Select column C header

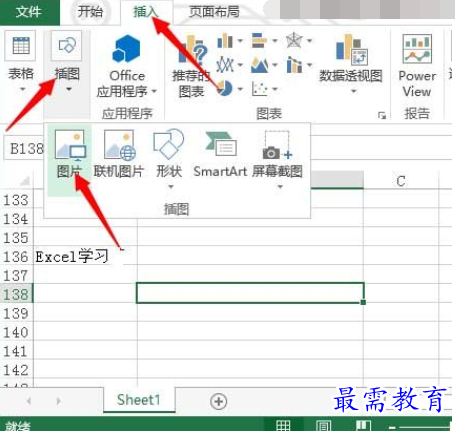401,181
